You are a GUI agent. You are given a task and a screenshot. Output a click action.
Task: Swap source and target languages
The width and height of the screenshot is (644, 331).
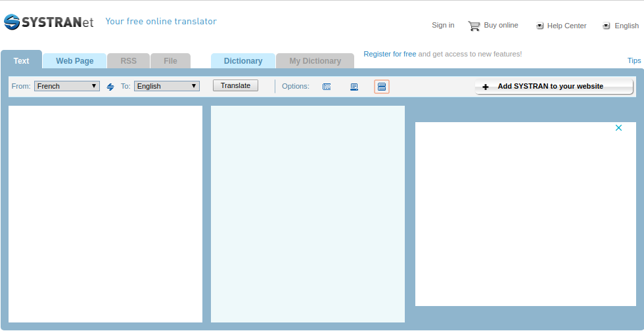click(110, 87)
